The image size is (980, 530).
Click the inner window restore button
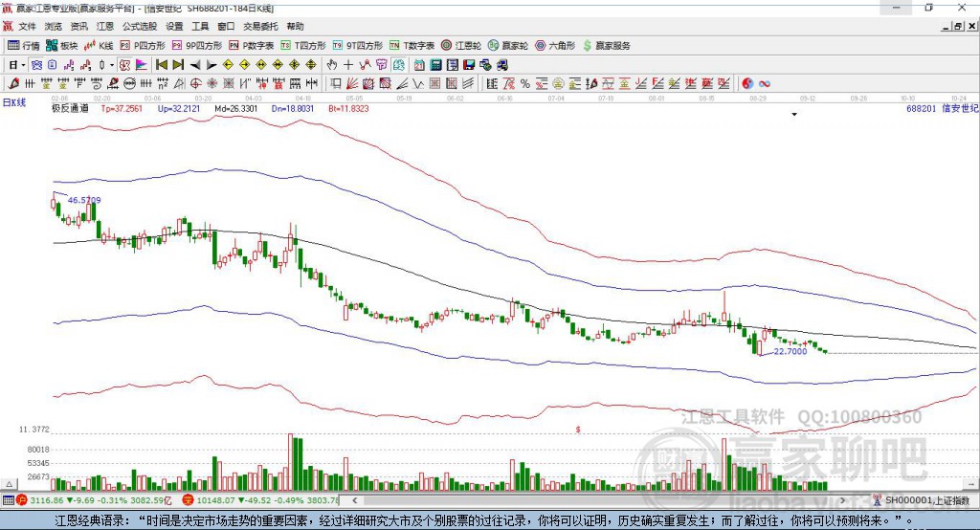click(x=958, y=26)
